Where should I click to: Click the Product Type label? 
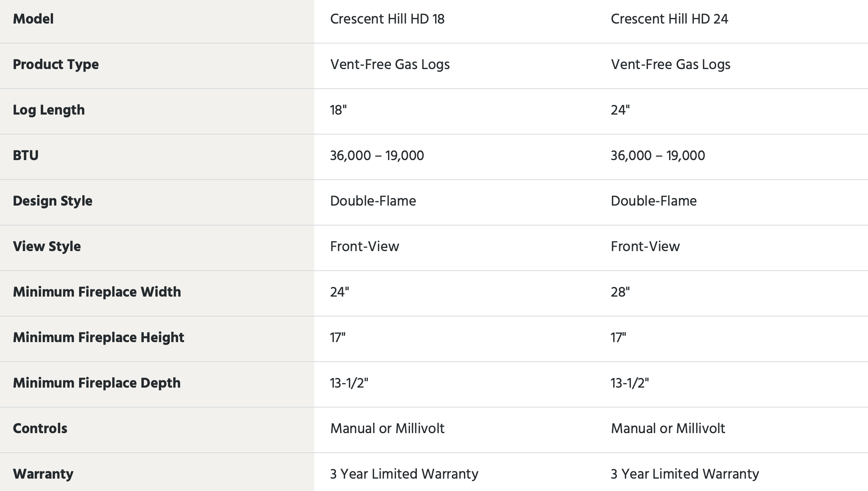tap(55, 64)
